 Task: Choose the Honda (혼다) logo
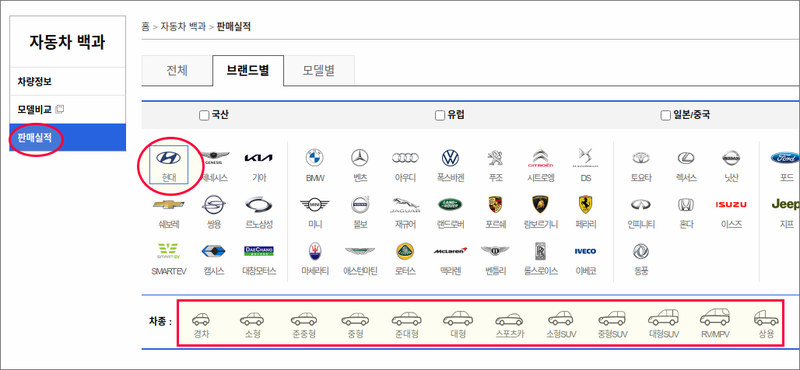pos(686,205)
